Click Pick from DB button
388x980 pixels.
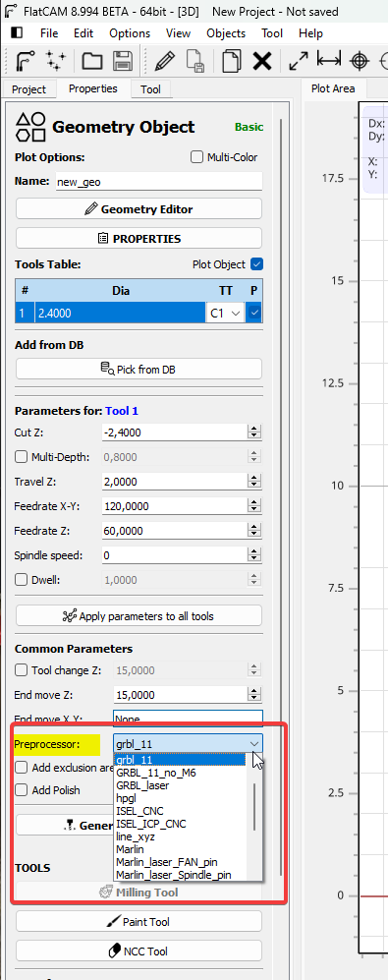point(139,369)
